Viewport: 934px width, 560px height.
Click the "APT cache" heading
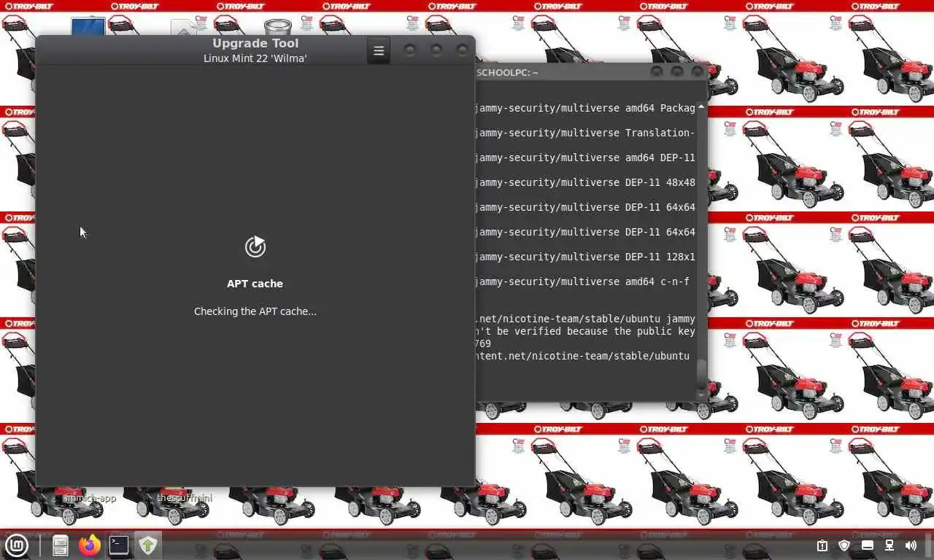pyautogui.click(x=255, y=284)
